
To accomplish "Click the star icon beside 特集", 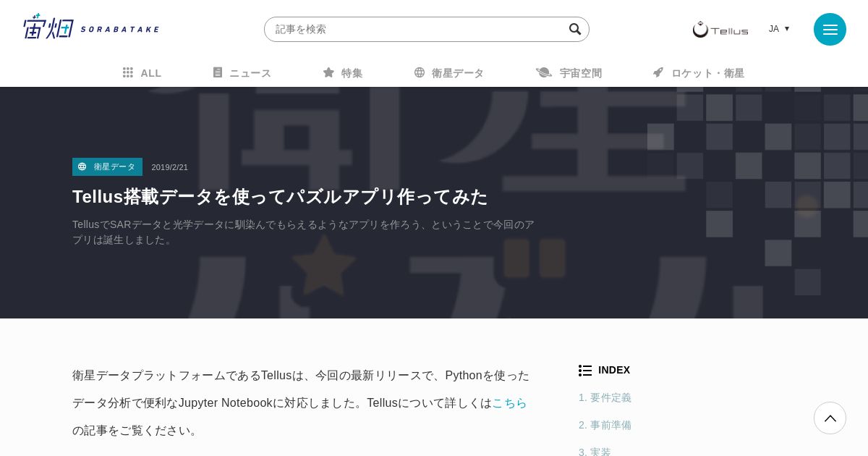I will coord(328,72).
